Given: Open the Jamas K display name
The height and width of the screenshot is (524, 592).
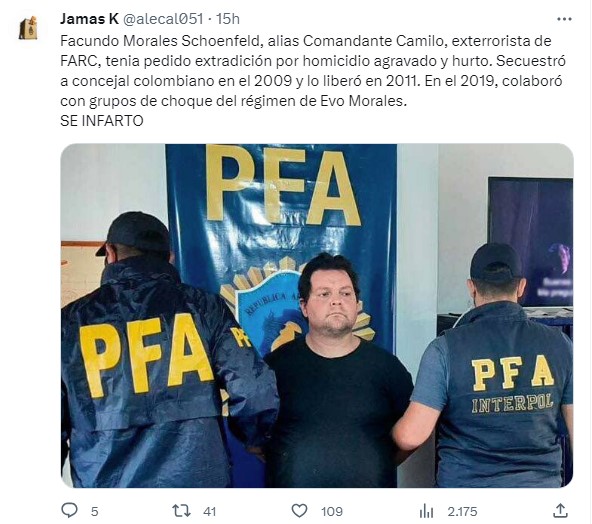Looking at the screenshot, I should click(89, 19).
